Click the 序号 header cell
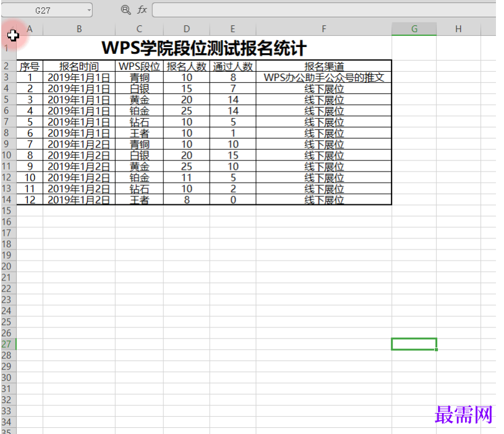Screen dimensions: 504x434 point(30,66)
